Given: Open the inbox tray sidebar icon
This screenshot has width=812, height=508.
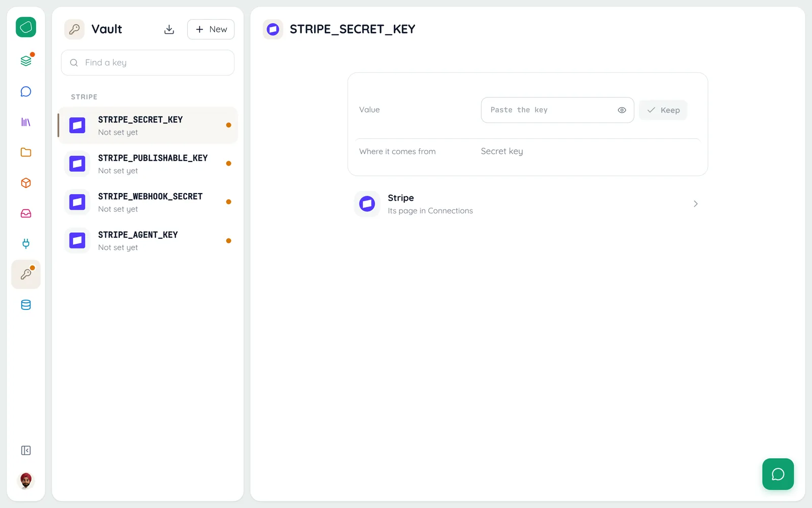Looking at the screenshot, I should coord(26,213).
